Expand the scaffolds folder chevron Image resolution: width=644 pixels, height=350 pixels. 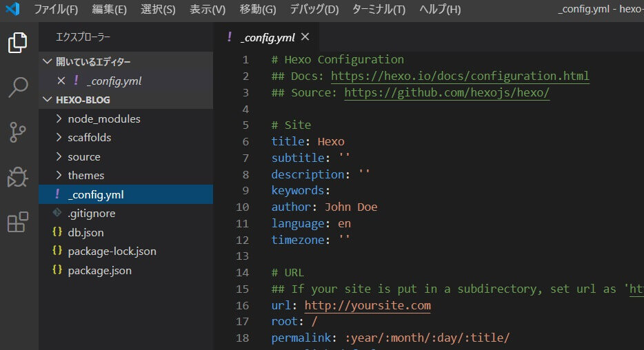(x=59, y=137)
